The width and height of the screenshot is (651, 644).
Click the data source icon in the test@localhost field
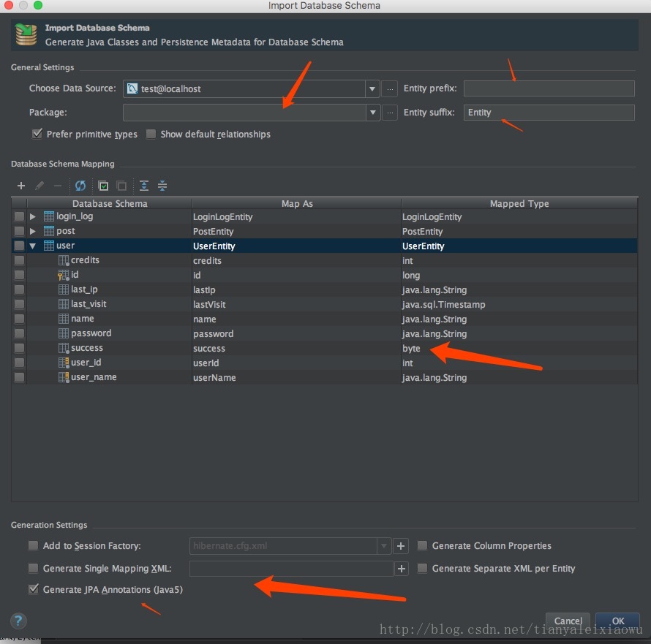(x=132, y=88)
